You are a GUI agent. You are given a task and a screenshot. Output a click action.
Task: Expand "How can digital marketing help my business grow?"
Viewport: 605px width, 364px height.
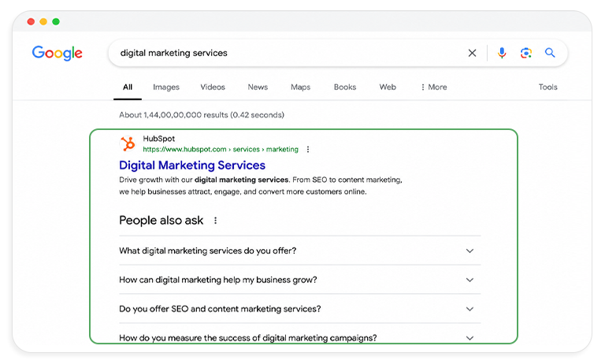300,280
